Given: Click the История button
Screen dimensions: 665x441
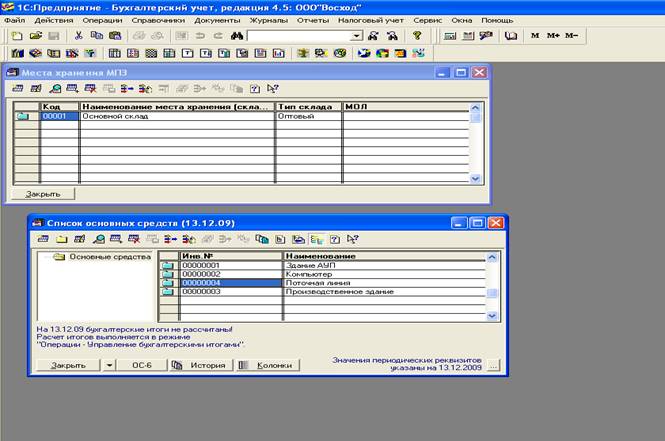Looking at the screenshot, I should point(201,366).
